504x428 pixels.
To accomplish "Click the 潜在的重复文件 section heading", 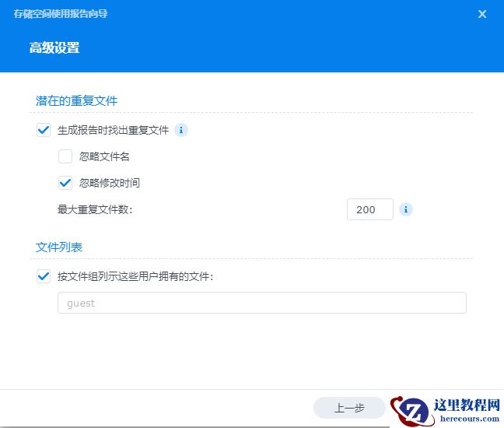I will tap(76, 101).
